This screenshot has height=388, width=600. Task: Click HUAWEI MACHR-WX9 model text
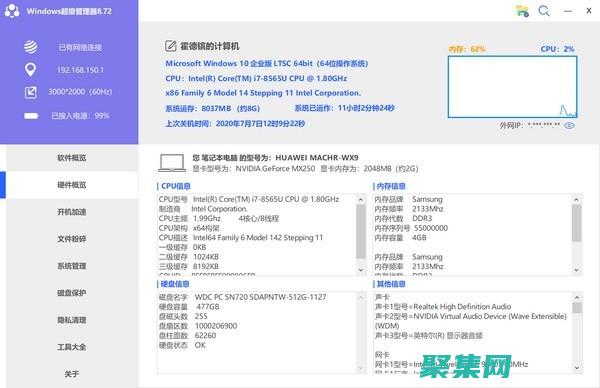pos(317,158)
